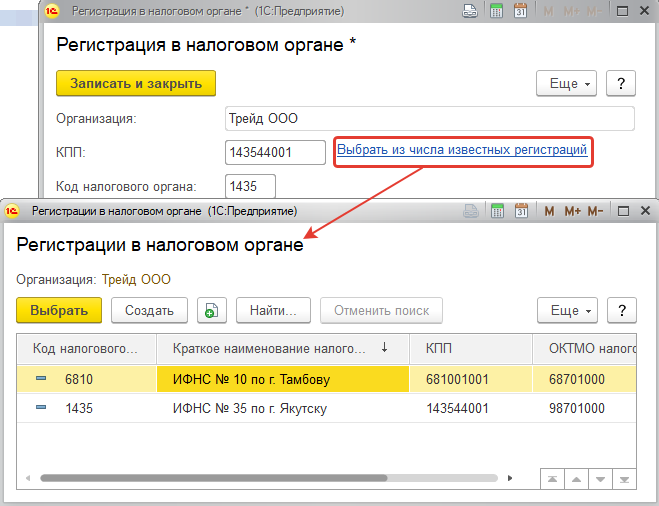Viewport: 659px width, 506px height.
Task: Open calendar in the registrations list window
Action: [520, 211]
